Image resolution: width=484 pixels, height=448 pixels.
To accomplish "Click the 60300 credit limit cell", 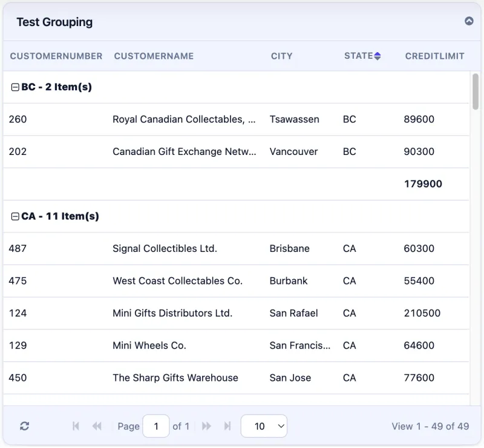I will coord(419,248).
